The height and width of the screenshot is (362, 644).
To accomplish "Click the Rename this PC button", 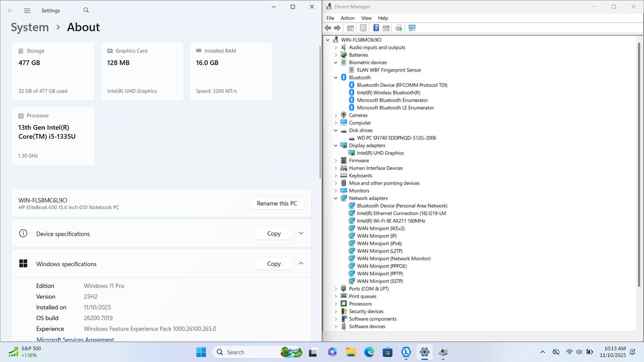I will coord(277,204).
